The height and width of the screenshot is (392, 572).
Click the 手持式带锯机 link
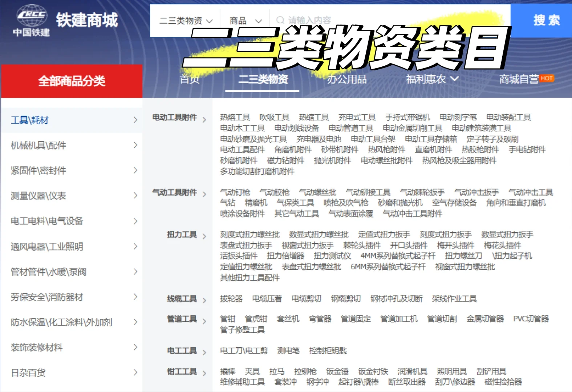coord(408,117)
